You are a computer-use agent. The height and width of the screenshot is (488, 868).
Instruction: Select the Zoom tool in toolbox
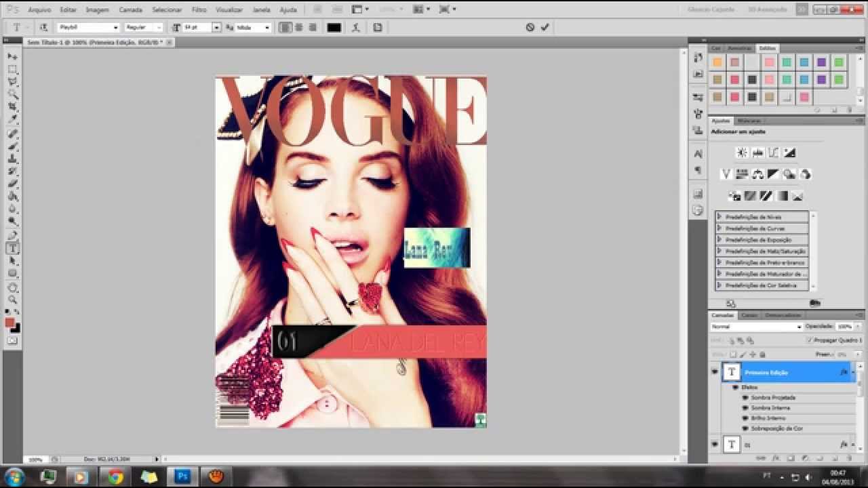point(12,300)
